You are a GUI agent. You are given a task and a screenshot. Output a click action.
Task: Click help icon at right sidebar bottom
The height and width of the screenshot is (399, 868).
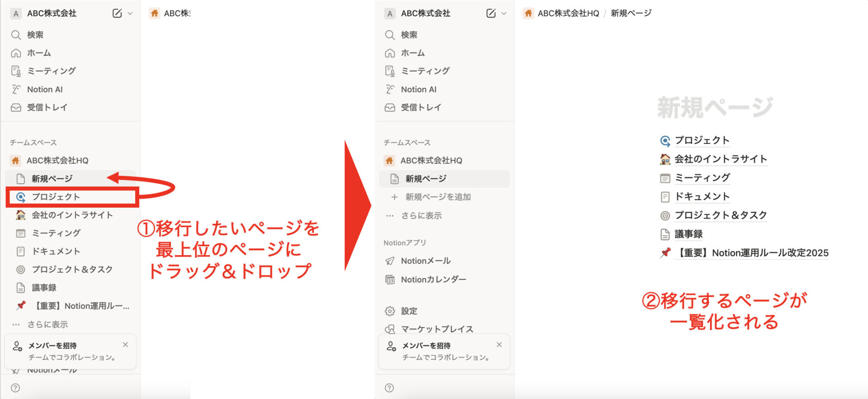[x=389, y=388]
